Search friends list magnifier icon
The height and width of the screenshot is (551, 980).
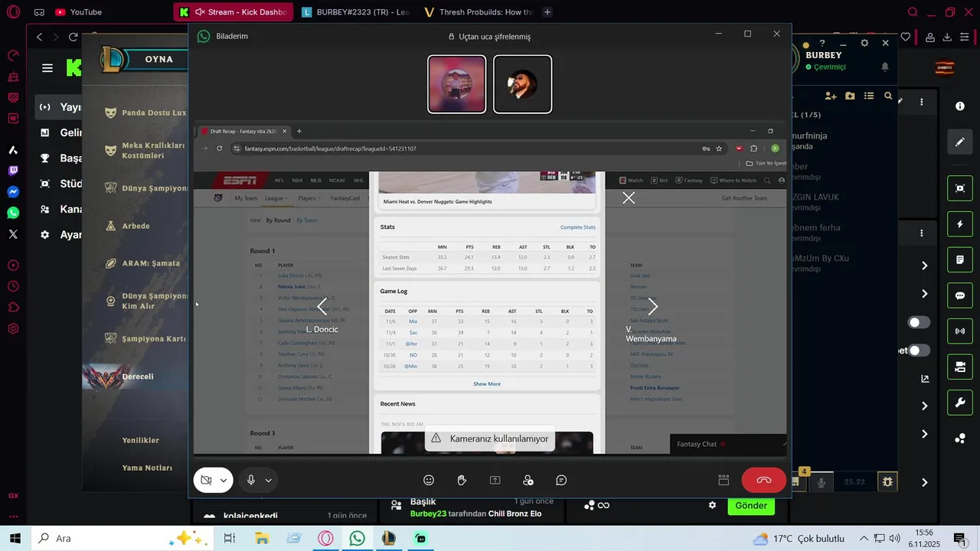coord(888,96)
